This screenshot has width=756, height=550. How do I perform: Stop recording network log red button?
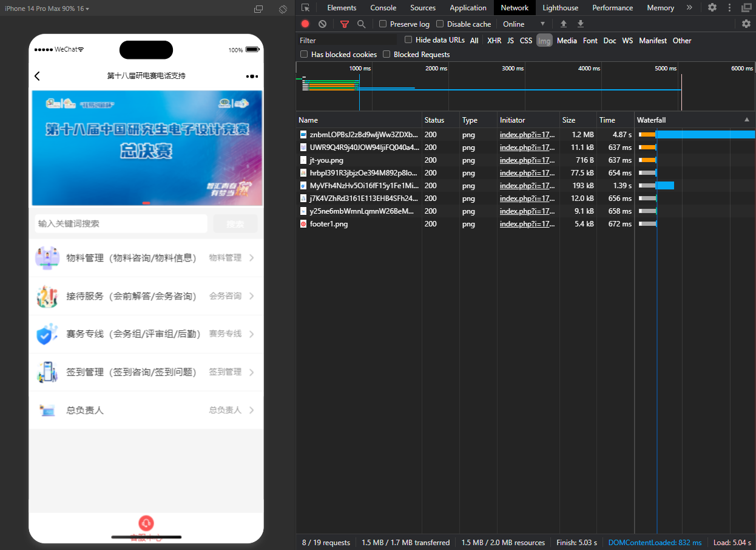pyautogui.click(x=305, y=24)
